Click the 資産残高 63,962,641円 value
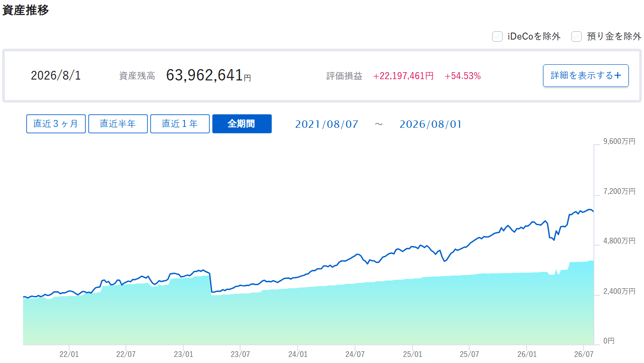 click(208, 75)
